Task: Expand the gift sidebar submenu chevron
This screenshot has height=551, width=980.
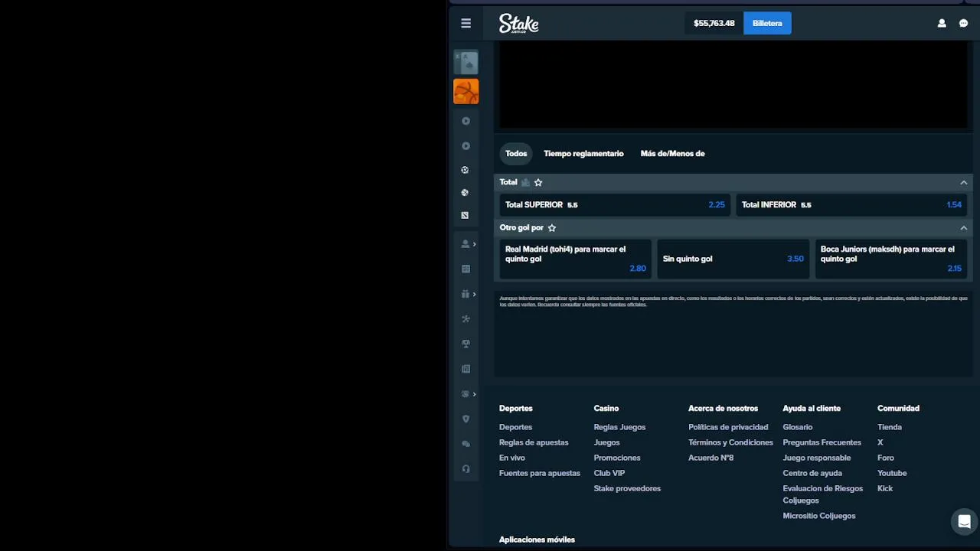Action: 475,294
